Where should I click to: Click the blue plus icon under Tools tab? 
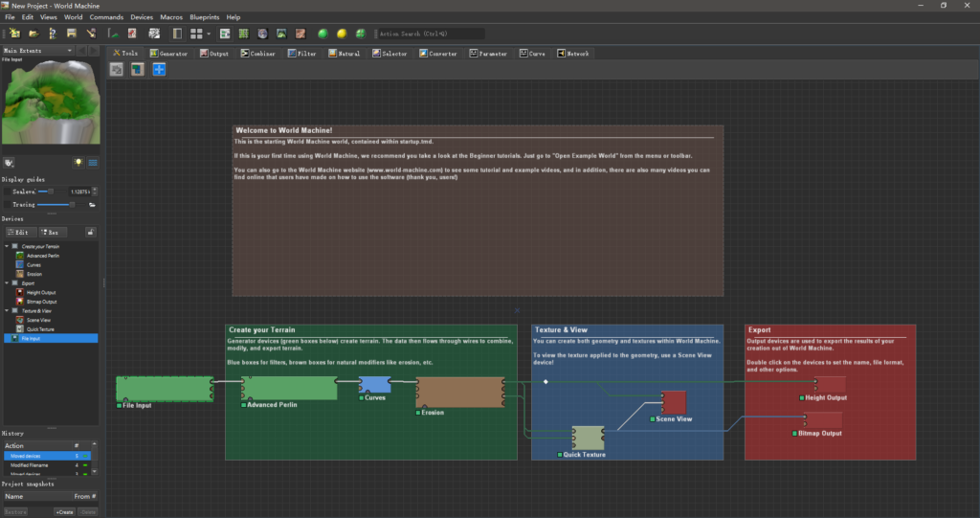[x=159, y=69]
